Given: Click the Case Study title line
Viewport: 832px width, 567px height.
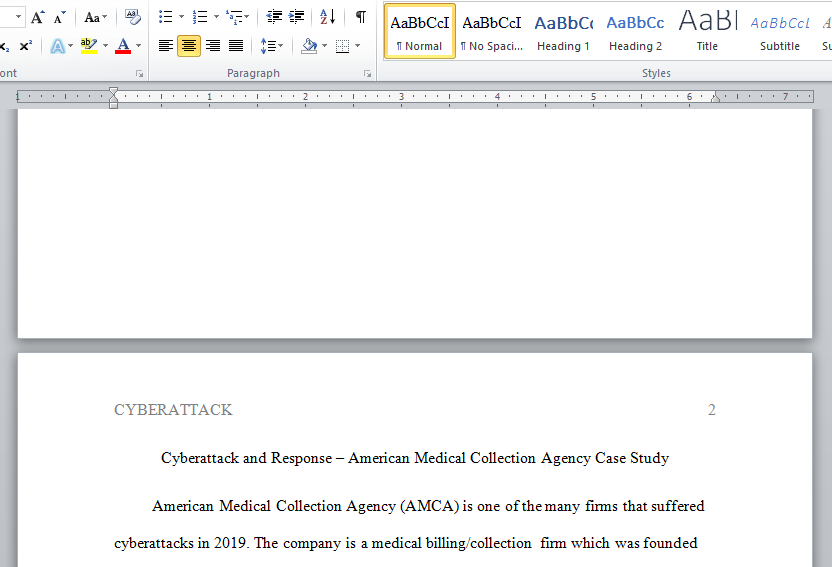Looking at the screenshot, I should [x=415, y=458].
